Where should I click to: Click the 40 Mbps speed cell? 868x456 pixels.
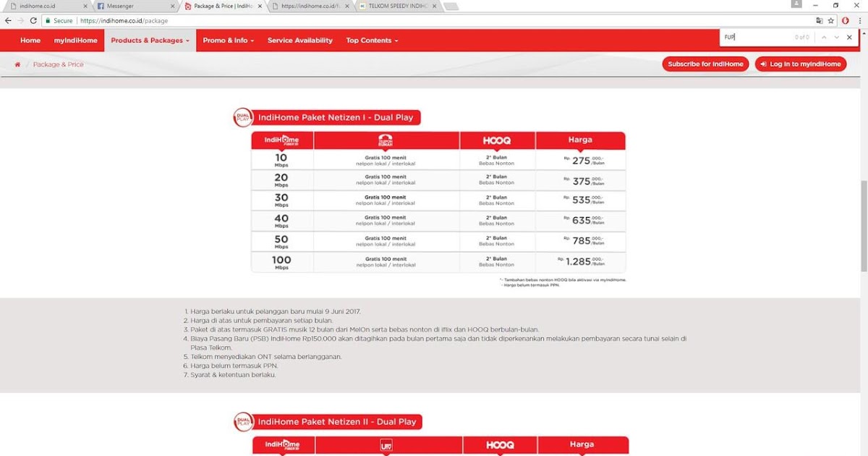tap(281, 221)
